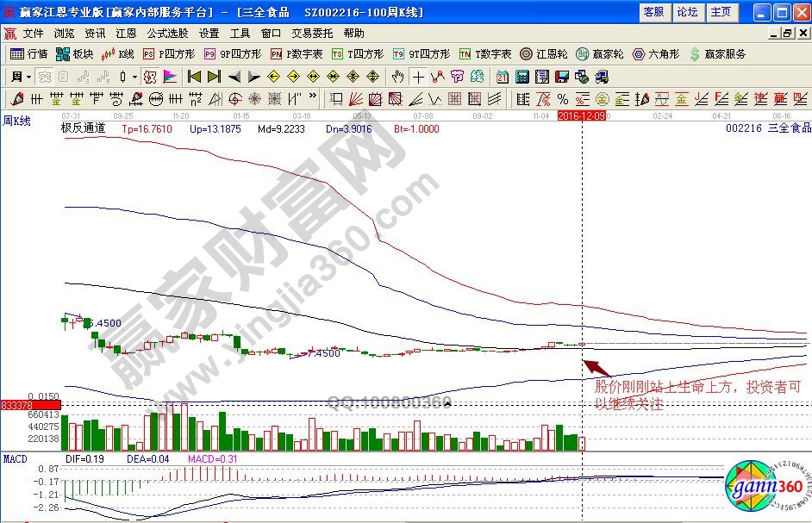Click the calendar date icon
812x523 pixels.
pyautogui.click(x=503, y=76)
